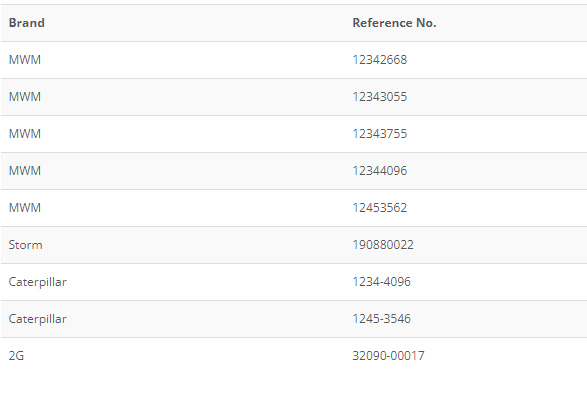Select reference number 12453562
This screenshot has width=587, height=393.
point(380,208)
